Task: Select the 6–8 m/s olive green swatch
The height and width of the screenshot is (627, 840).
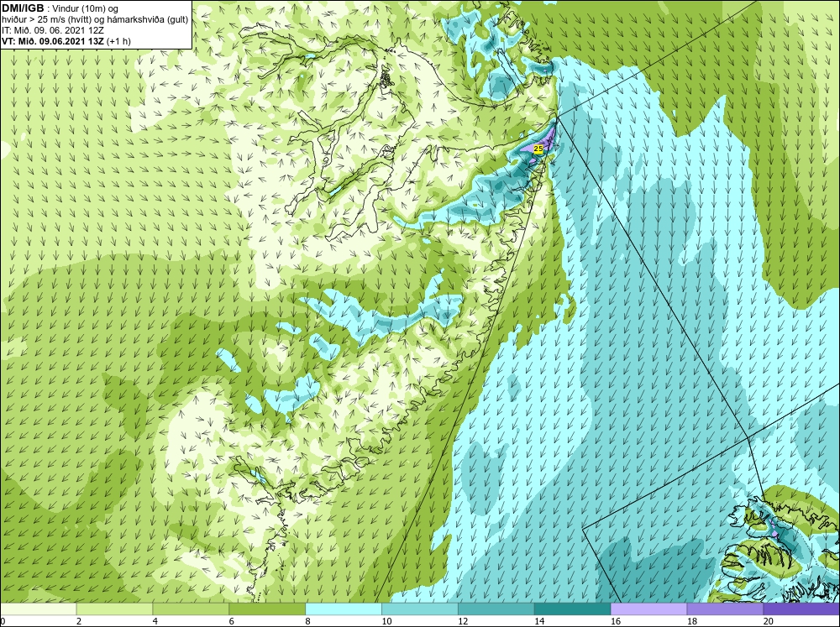Action: click(267, 609)
